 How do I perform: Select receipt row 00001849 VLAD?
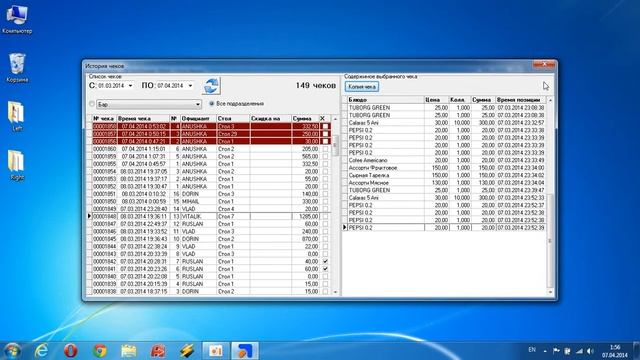pos(209,209)
